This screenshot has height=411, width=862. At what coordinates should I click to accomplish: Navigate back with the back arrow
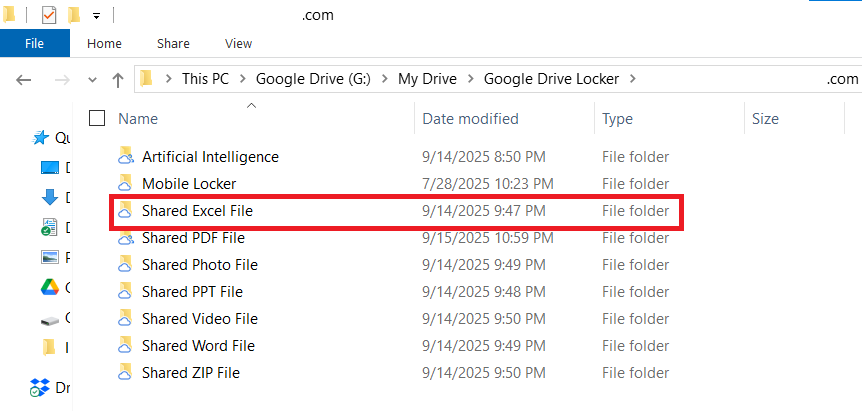[25, 79]
